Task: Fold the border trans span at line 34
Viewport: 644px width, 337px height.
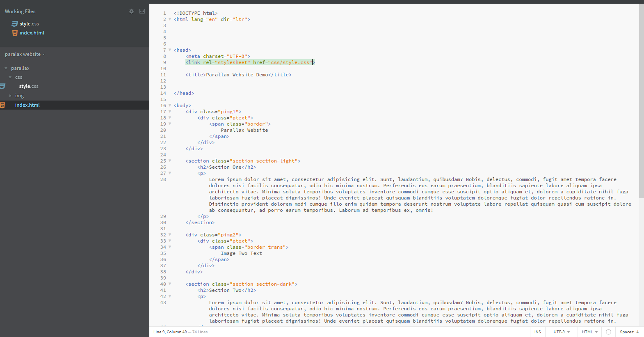Action: coord(170,247)
